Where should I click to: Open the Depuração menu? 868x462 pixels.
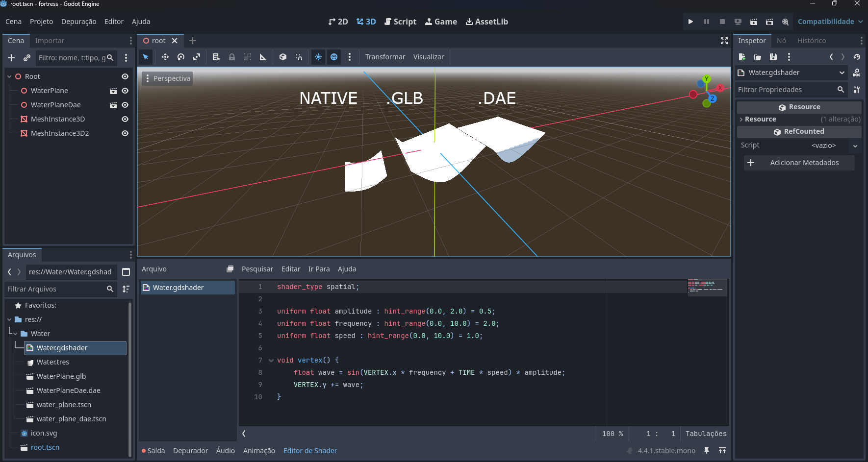(x=78, y=22)
